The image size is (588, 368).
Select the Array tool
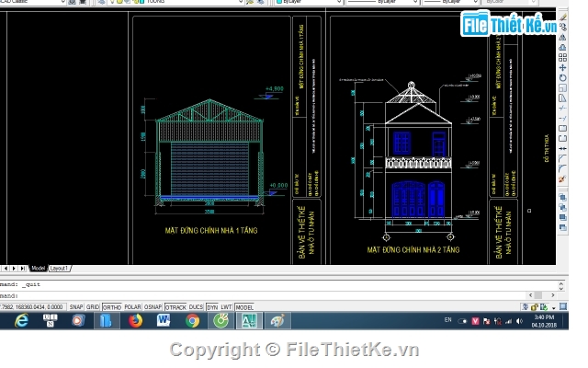[x=563, y=57]
